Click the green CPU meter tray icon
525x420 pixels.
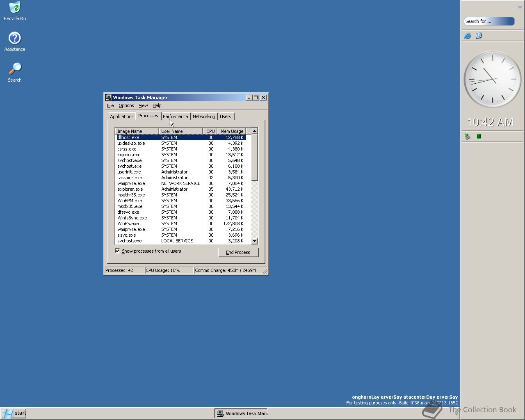point(479,137)
